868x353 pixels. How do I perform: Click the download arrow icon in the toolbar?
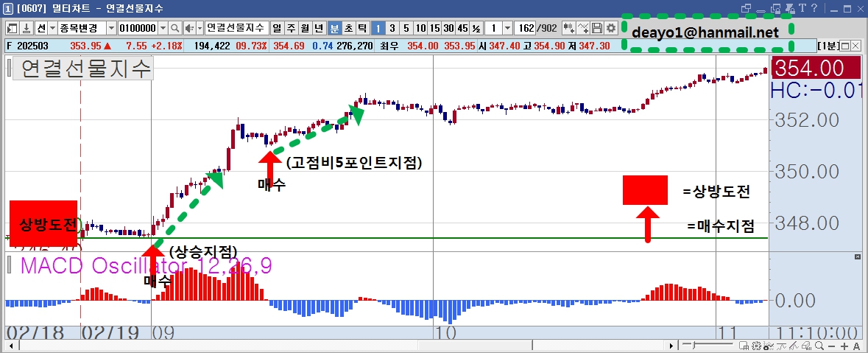click(x=25, y=28)
